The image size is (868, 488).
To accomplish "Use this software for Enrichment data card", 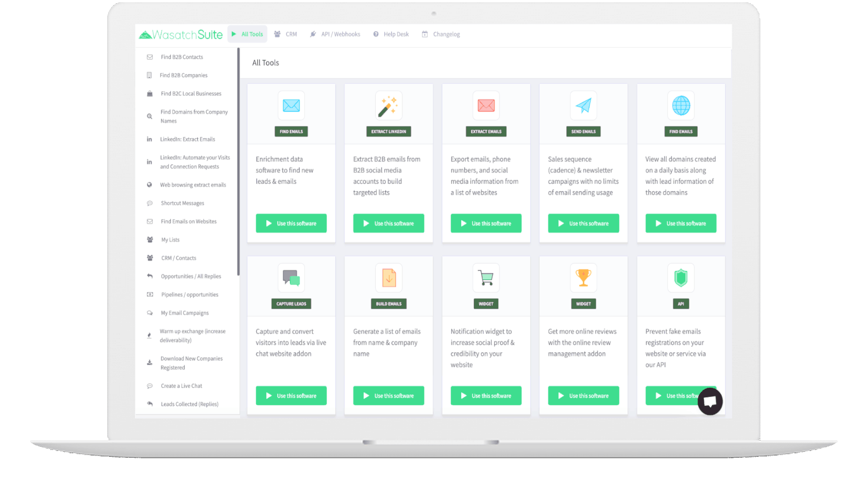I will [291, 223].
